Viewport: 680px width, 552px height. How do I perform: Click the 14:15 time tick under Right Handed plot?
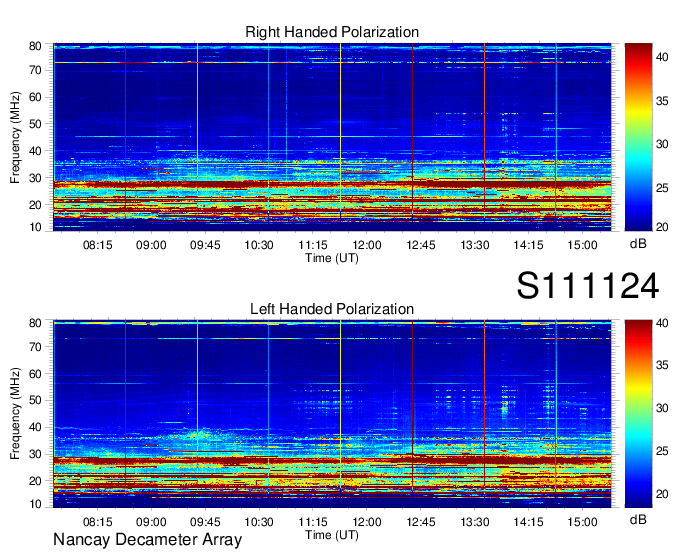pos(528,245)
